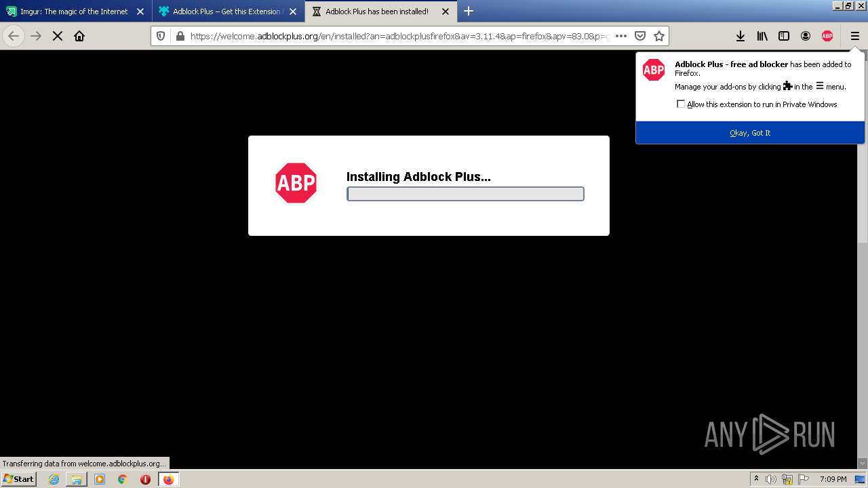Bookmark this page with the star
The height and width of the screenshot is (488, 868).
pyautogui.click(x=658, y=36)
